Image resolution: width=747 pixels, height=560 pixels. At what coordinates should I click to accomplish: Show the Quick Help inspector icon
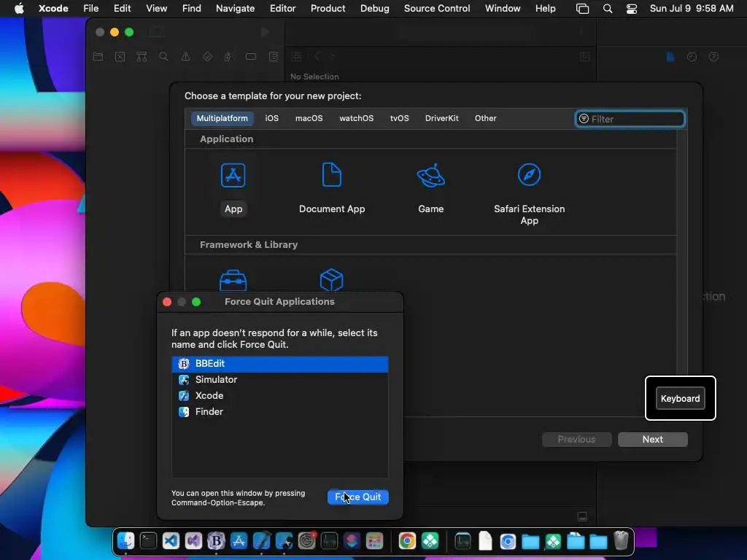coord(713,57)
